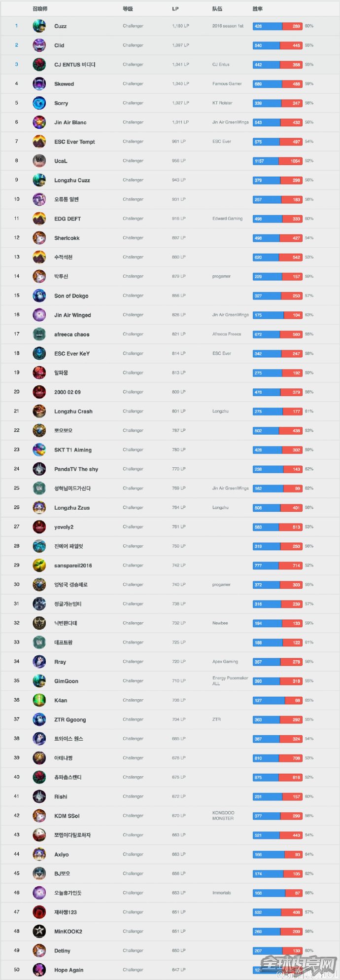Click the 召唤师 column header
The image size is (340, 980).
(40, 9)
